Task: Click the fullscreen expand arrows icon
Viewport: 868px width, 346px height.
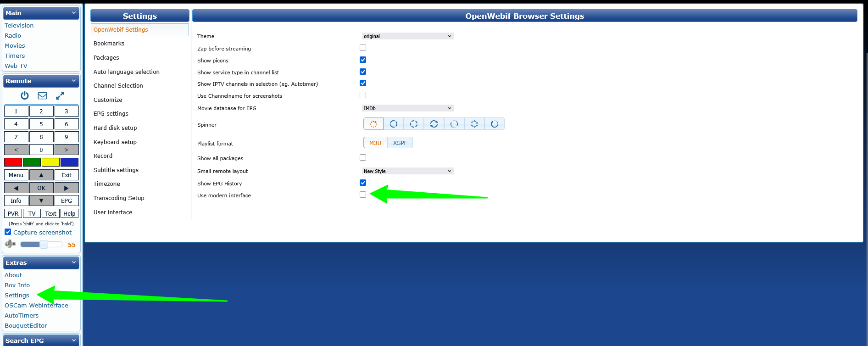Action: [60, 95]
